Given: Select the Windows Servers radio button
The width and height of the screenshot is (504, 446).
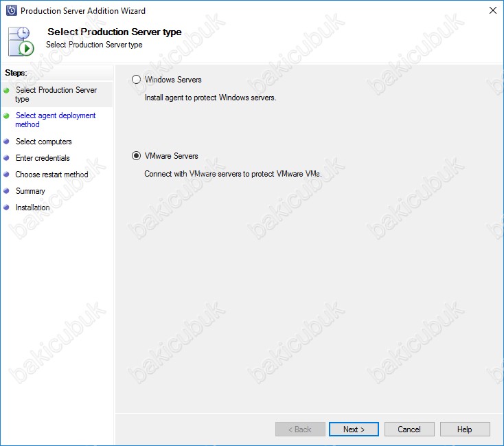Looking at the screenshot, I should click(x=136, y=80).
